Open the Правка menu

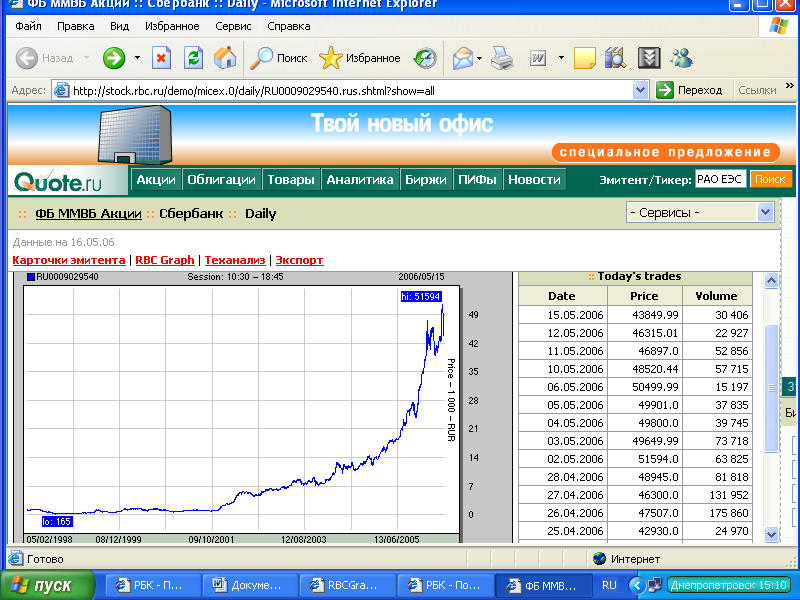tap(76, 26)
